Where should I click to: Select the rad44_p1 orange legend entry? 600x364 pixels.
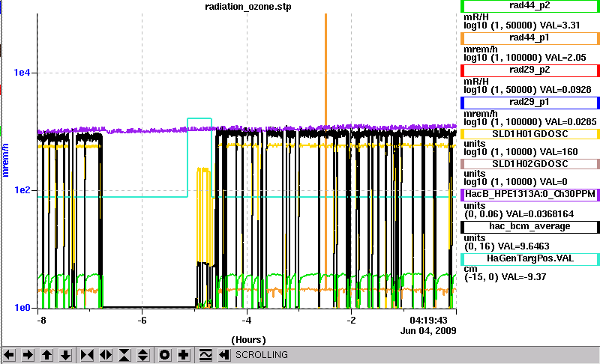530,38
